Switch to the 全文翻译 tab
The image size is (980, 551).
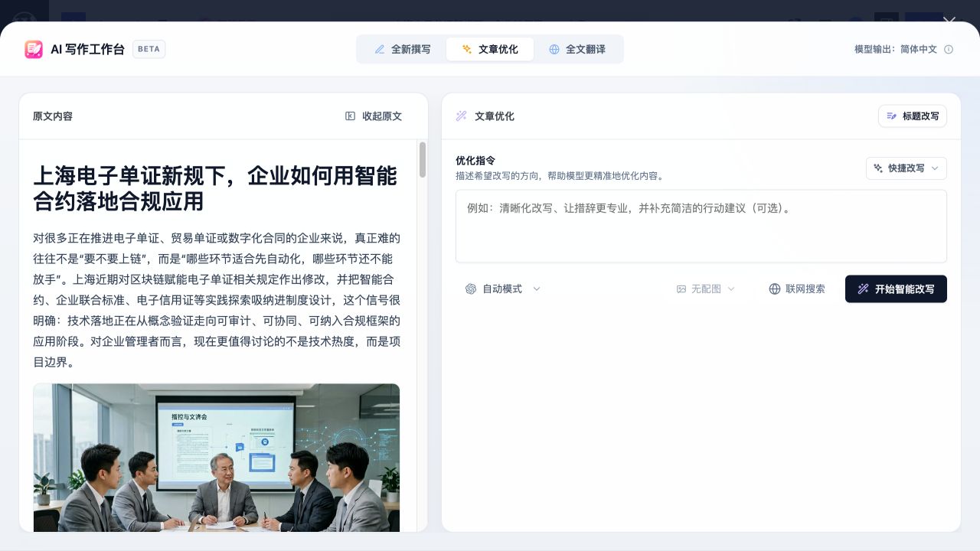point(577,49)
